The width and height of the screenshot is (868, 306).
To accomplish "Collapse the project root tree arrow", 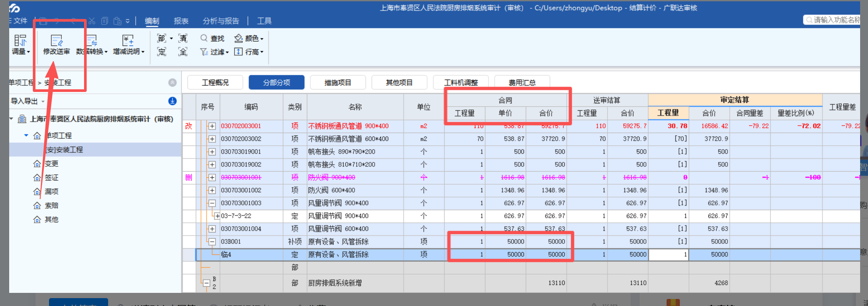I will point(11,119).
